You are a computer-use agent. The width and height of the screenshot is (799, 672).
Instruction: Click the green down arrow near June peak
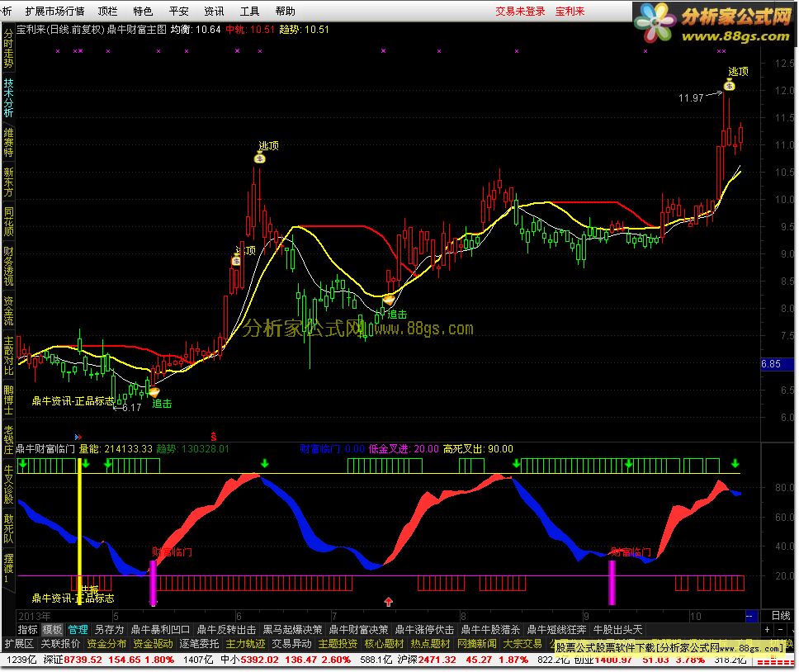[264, 463]
